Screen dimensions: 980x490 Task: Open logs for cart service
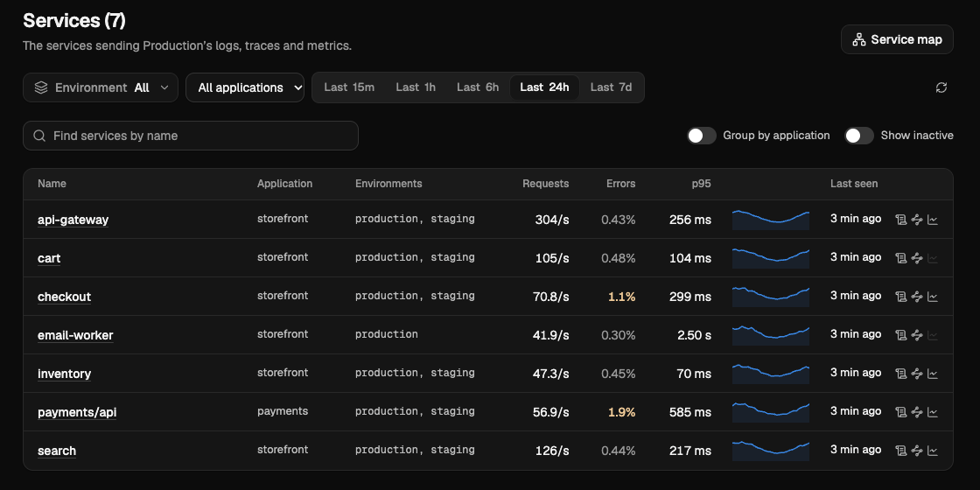coord(900,258)
